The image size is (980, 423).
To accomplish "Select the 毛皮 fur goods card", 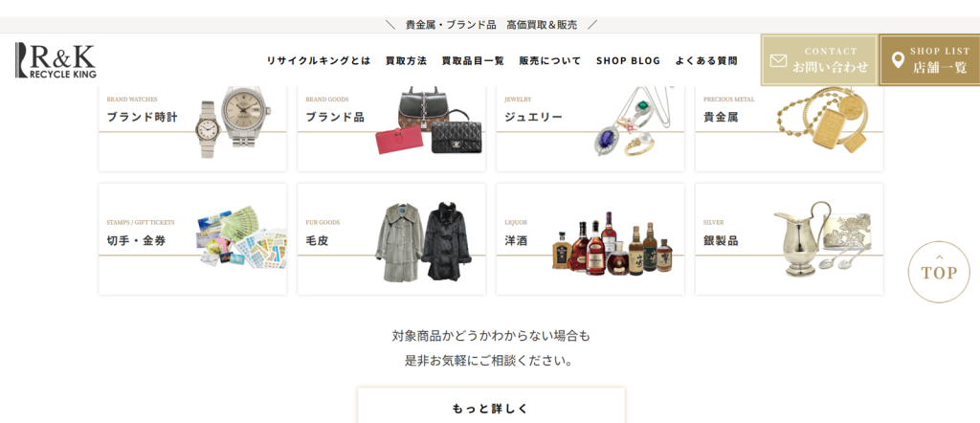I will pyautogui.click(x=391, y=238).
